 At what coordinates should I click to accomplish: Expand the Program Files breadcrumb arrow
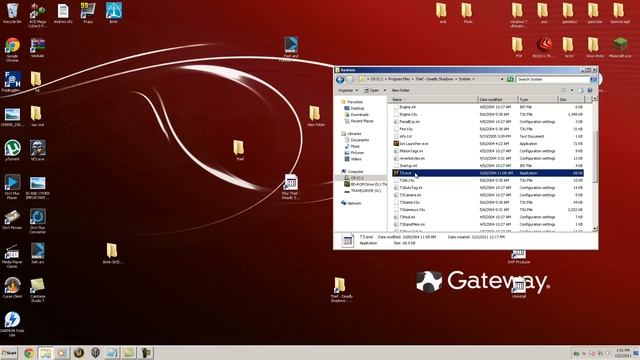coord(413,79)
